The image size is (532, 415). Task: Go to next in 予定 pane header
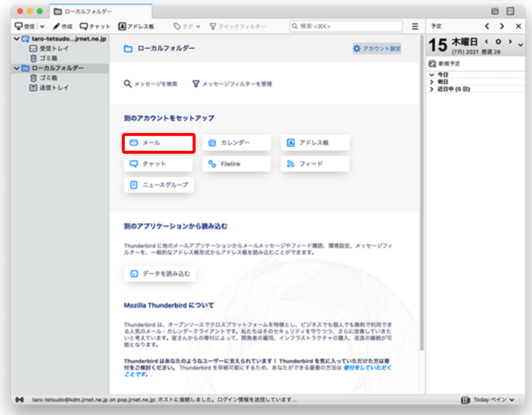pos(502,26)
